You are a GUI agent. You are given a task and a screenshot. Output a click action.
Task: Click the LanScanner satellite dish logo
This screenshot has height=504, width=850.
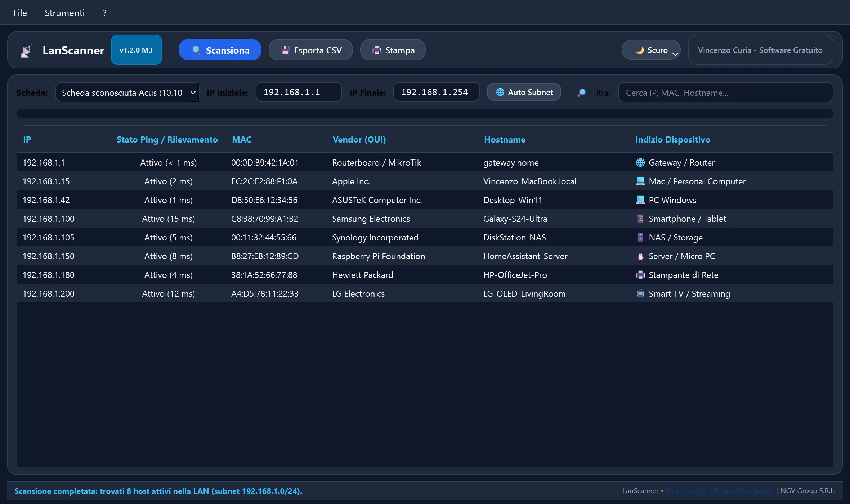(26, 50)
